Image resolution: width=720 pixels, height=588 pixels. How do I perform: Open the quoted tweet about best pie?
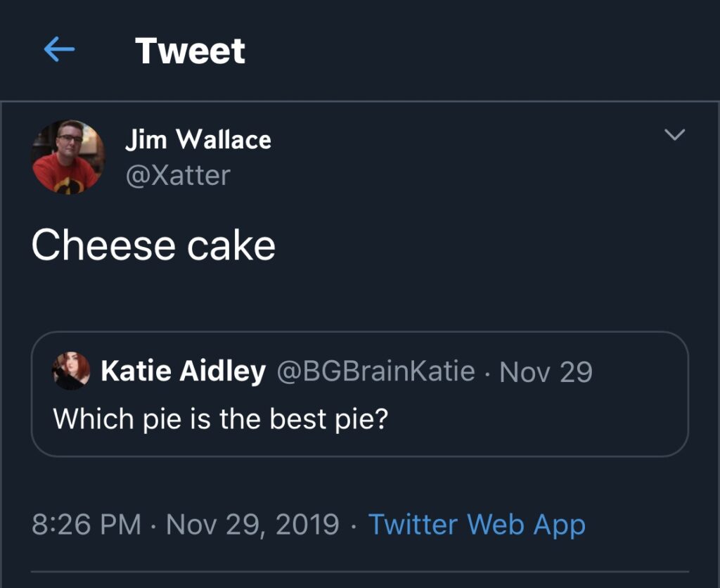(x=360, y=394)
